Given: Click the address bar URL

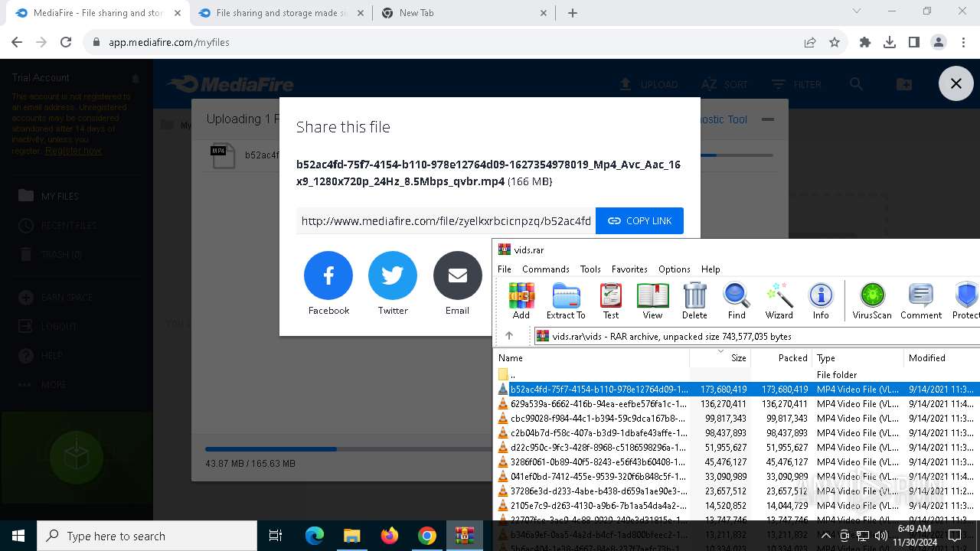Looking at the screenshot, I should point(169,43).
